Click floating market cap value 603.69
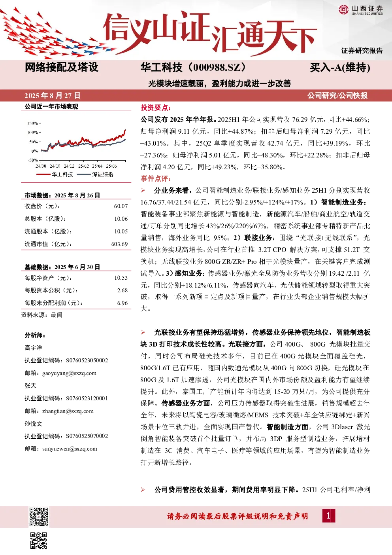 [x=119, y=244]
